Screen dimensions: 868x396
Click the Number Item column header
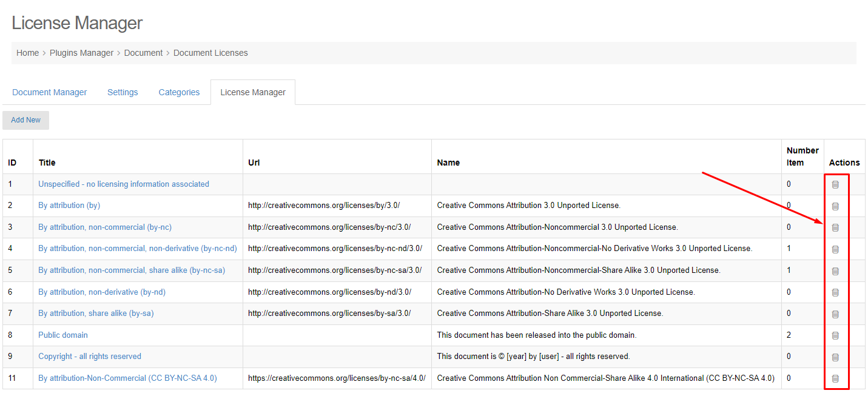[x=802, y=156]
